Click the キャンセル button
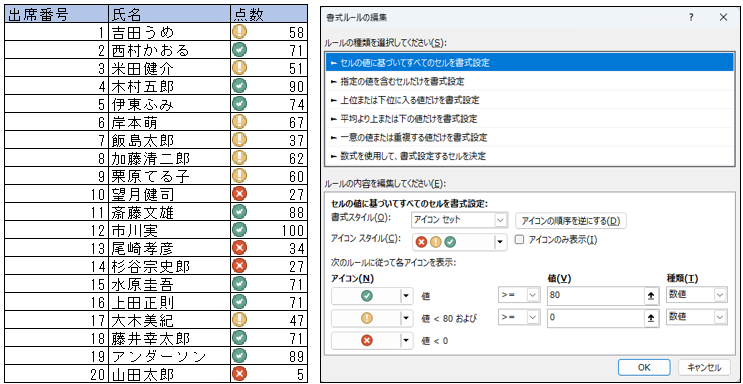Screen dimensions: 743x384 (703, 367)
